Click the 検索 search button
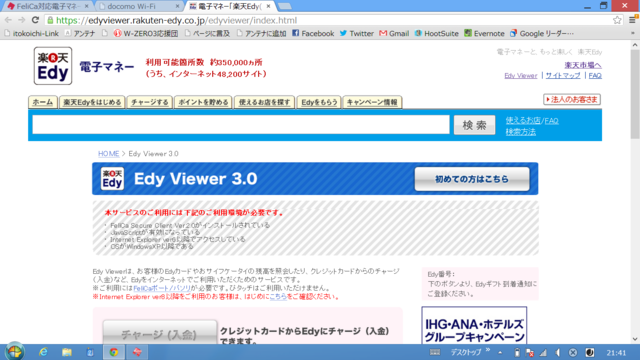640x360 pixels. (474, 125)
